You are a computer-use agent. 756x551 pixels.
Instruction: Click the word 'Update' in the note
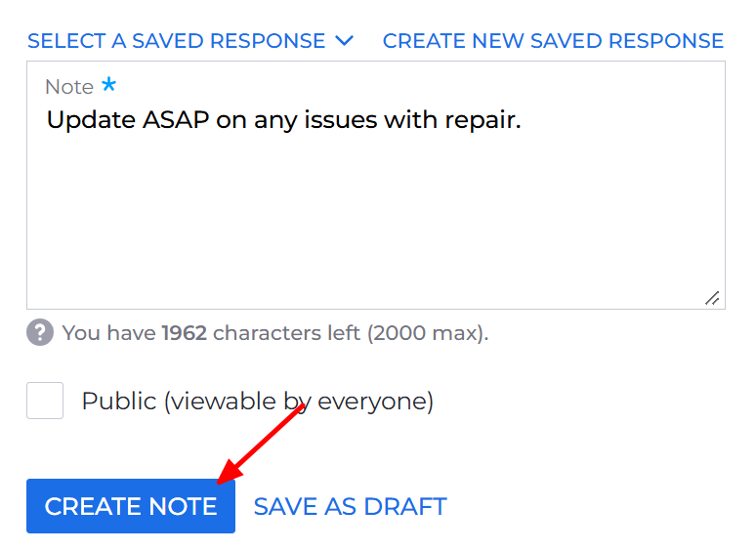click(91, 120)
